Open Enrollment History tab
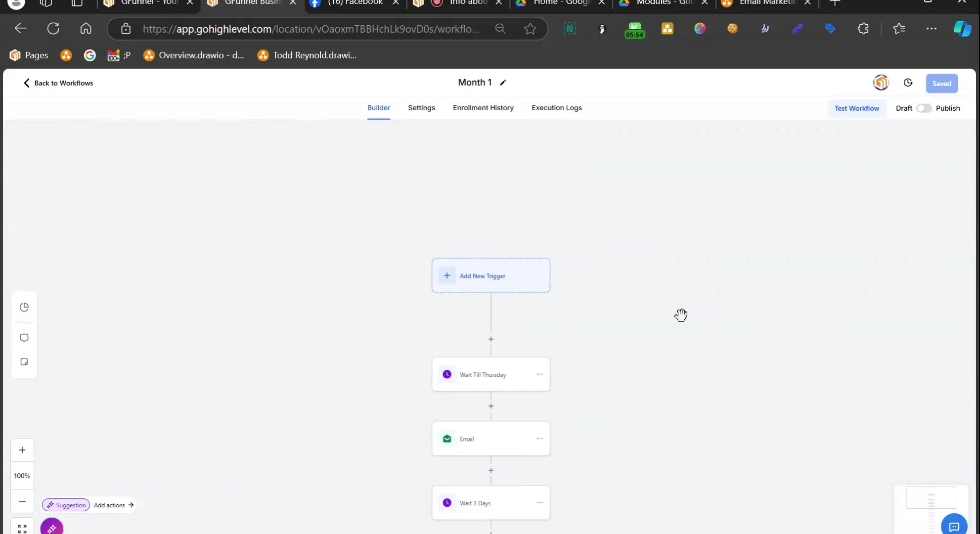Image resolution: width=980 pixels, height=534 pixels. point(483,108)
